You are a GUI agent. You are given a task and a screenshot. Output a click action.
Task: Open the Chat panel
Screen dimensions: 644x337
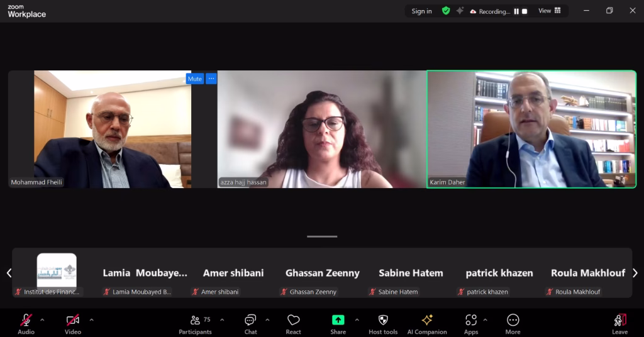coord(250,323)
